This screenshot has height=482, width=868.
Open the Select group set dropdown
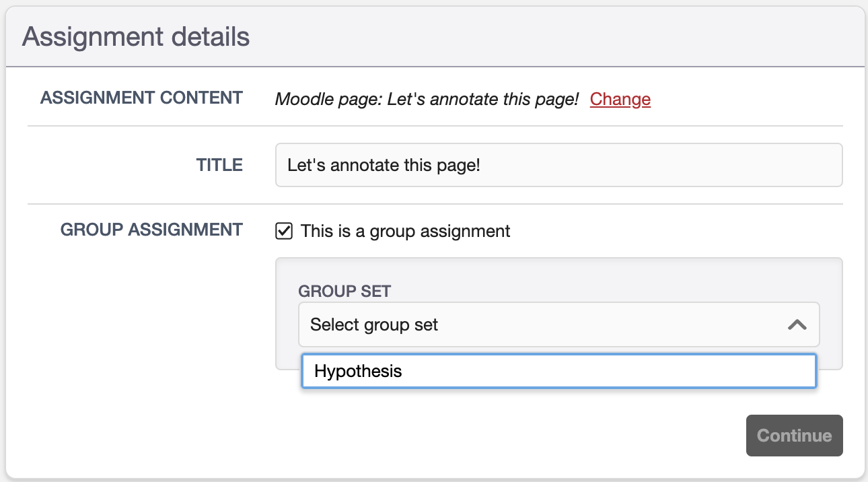pyautogui.click(x=558, y=324)
